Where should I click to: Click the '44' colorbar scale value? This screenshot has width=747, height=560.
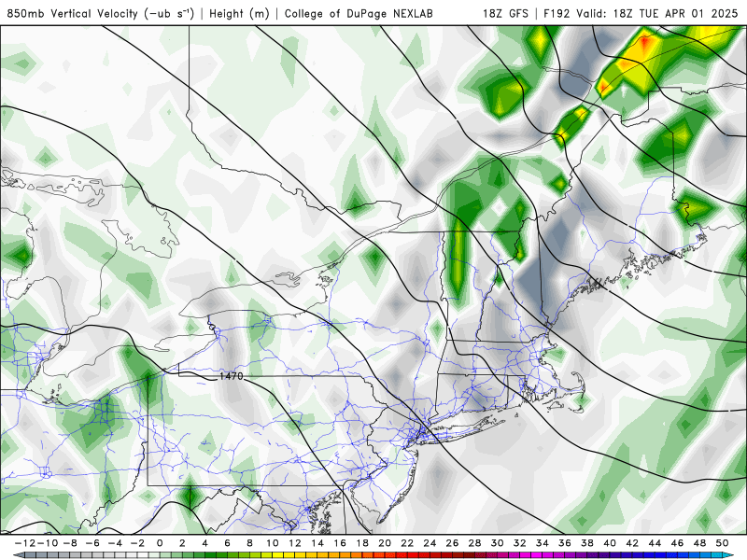[x=655, y=543]
